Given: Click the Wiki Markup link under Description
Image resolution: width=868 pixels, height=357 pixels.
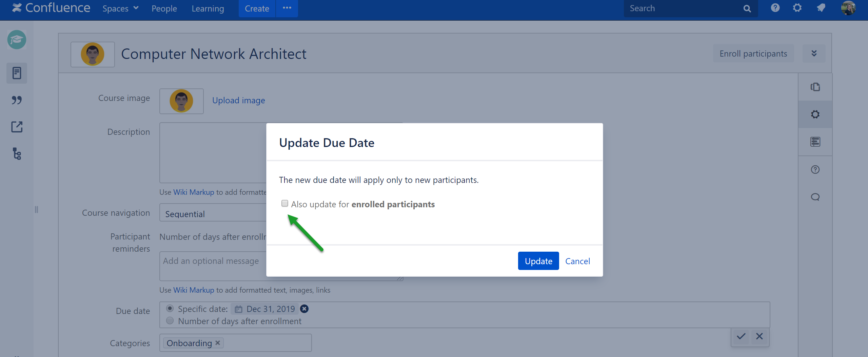Looking at the screenshot, I should (194, 192).
